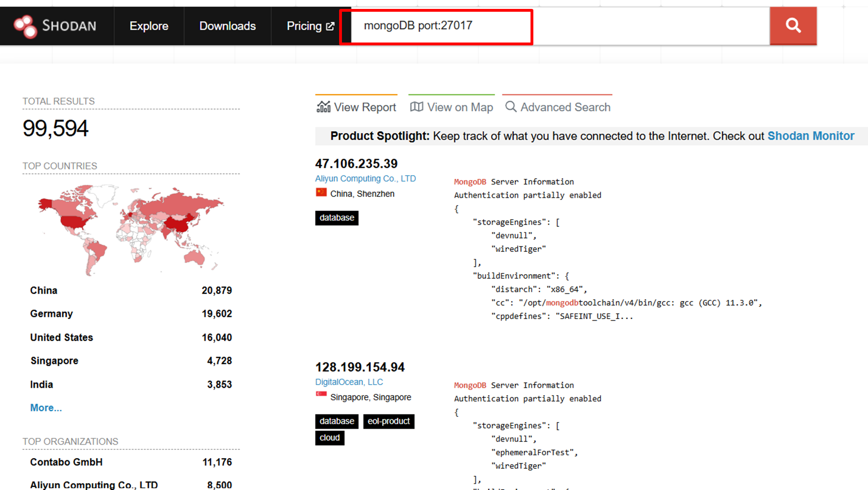The height and width of the screenshot is (490, 868).
Task: Click the "distarch": "x86_64" line
Action: click(x=539, y=289)
